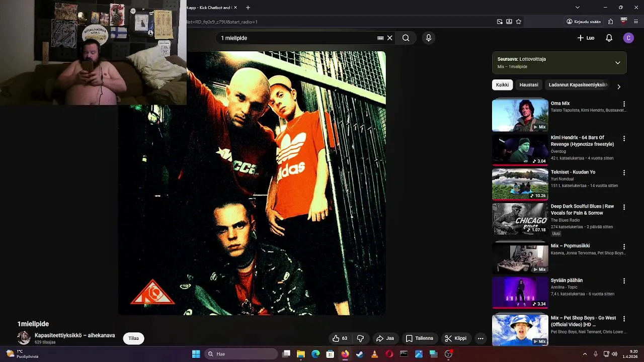Open options for Kimi Hendrix video
This screenshot has height=362, width=644.
coord(624,138)
